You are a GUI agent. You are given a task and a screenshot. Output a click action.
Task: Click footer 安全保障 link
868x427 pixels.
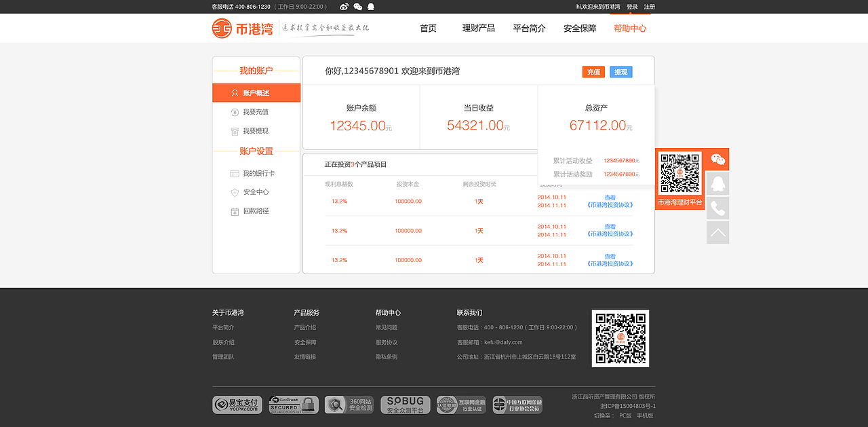[305, 342]
